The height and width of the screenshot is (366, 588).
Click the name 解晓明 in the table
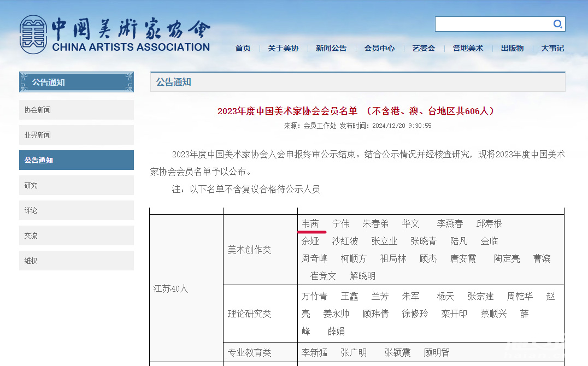pyautogui.click(x=363, y=276)
